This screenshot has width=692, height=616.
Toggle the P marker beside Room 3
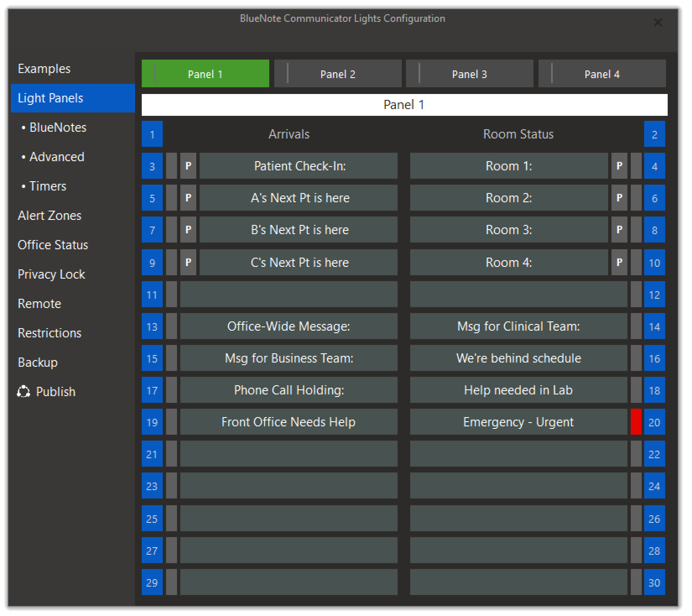coord(619,230)
